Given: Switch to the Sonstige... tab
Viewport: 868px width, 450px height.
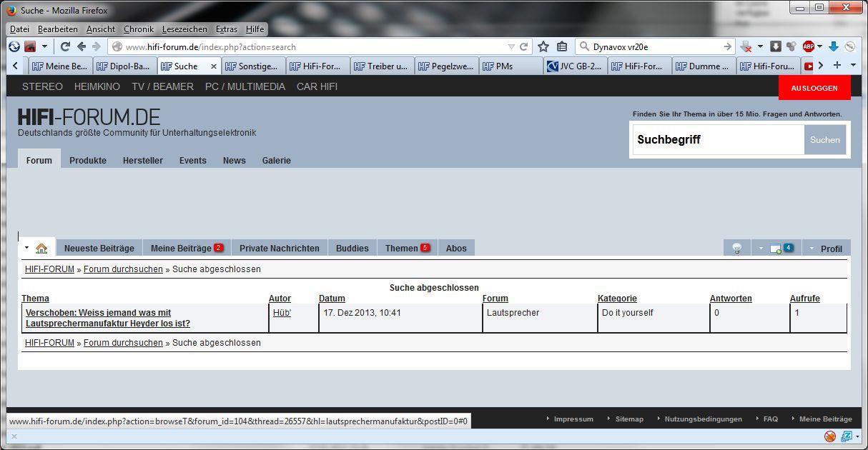Looking at the screenshot, I should (x=253, y=66).
